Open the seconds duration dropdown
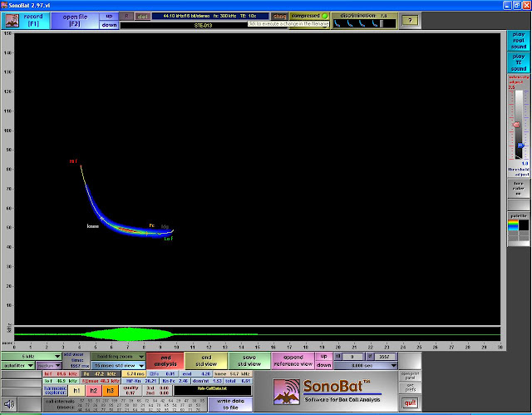This screenshot has height=415, width=532. pos(366,365)
